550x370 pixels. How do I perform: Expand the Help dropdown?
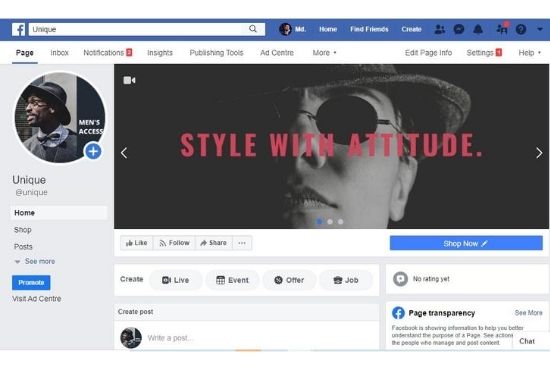coord(530,53)
